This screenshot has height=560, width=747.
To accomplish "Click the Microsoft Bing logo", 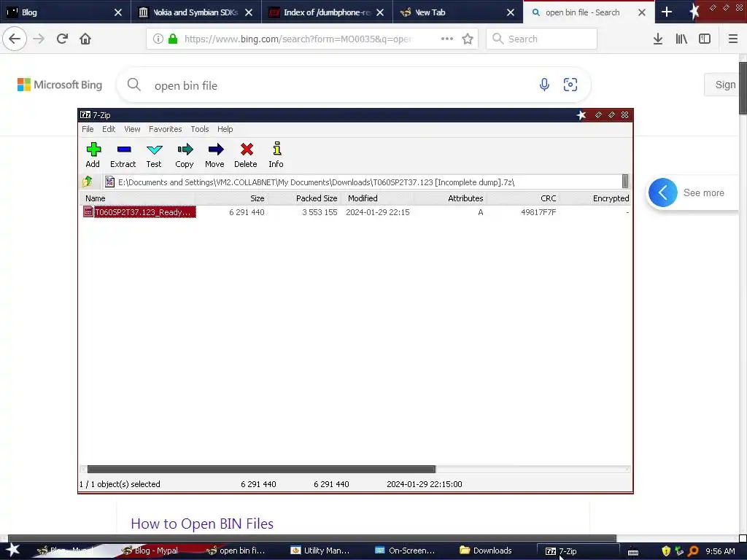I will tap(60, 85).
